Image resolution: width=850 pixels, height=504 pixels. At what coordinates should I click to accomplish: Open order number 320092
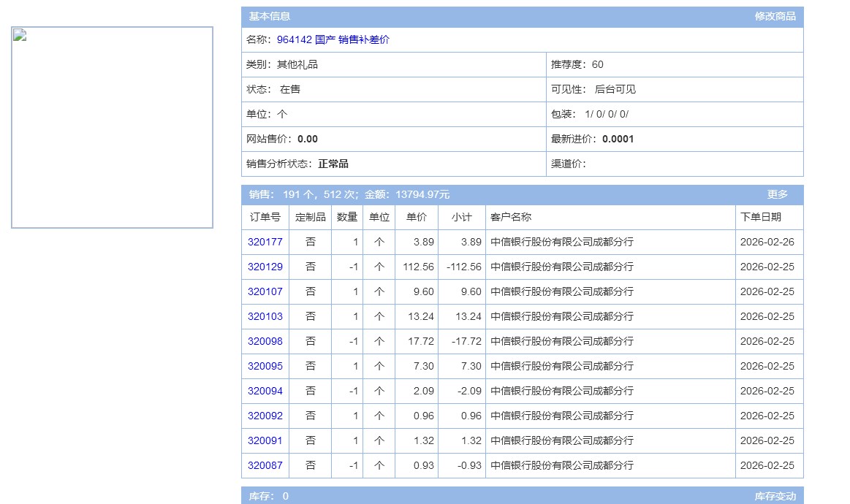click(x=265, y=416)
